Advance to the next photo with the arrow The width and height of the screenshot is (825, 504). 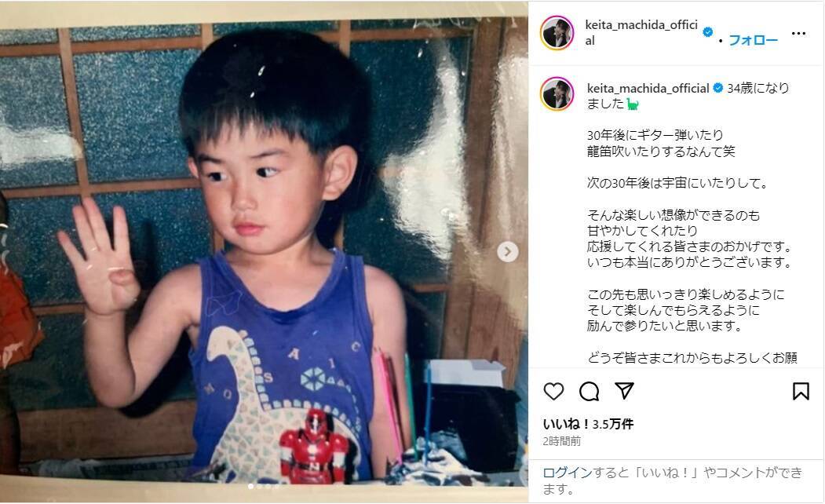coord(507,251)
